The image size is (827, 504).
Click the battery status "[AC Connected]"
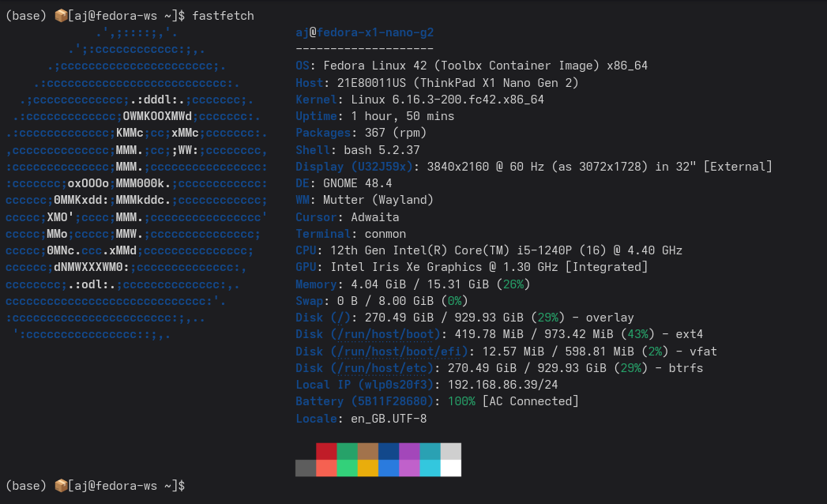tap(530, 401)
